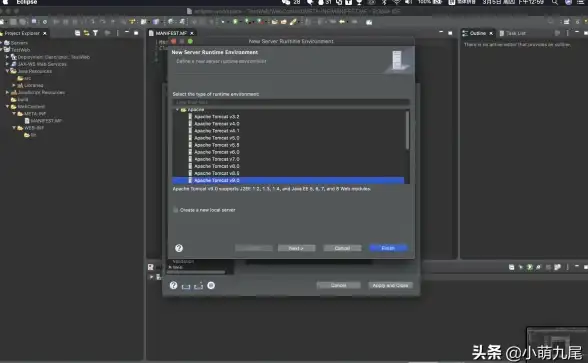This screenshot has width=588, height=363.
Task: Click the pencil highlighter icon in main toolbar
Action: click(293, 22)
